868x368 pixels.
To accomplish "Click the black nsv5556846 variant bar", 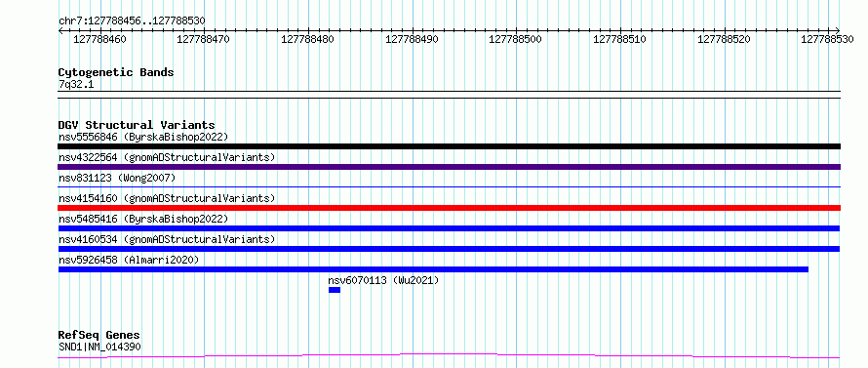I will click(449, 146).
